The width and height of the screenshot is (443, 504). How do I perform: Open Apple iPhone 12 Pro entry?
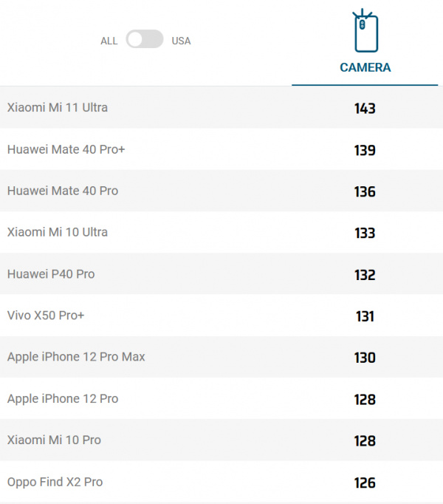(x=63, y=399)
